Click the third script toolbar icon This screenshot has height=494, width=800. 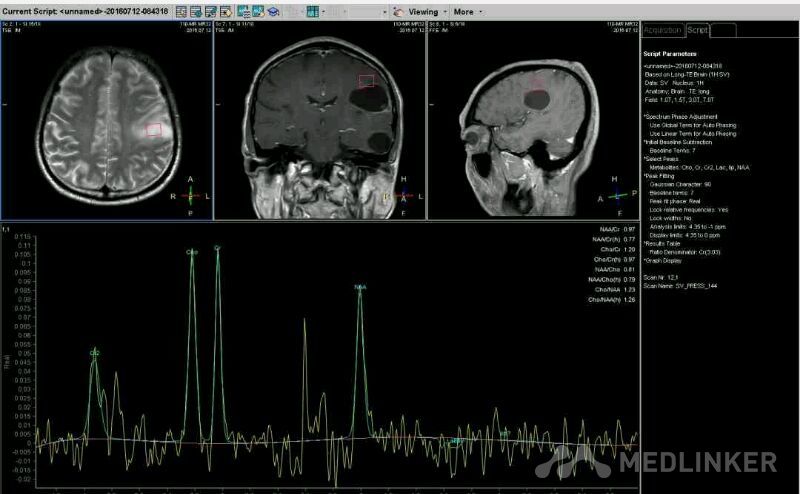(212, 11)
